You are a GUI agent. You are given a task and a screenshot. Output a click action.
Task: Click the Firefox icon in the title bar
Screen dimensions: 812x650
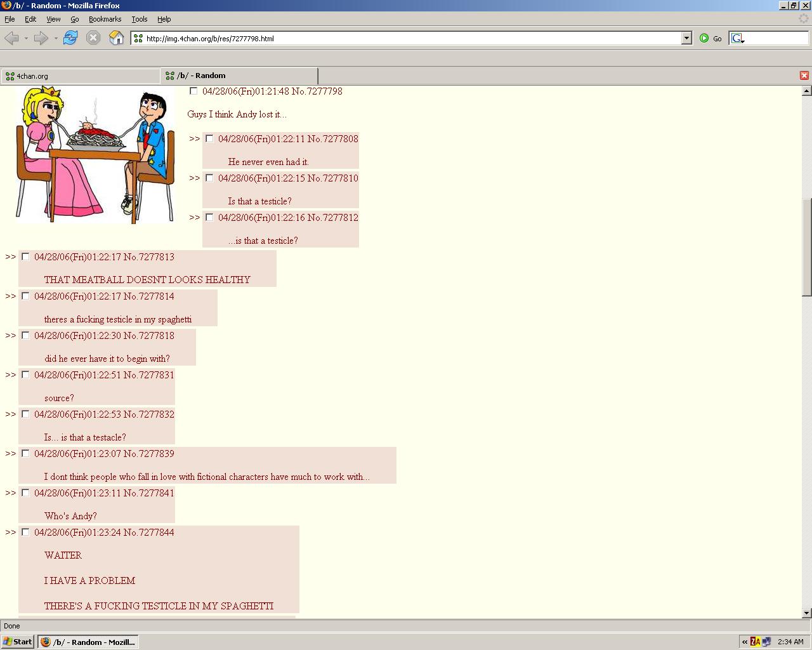pyautogui.click(x=6, y=5)
